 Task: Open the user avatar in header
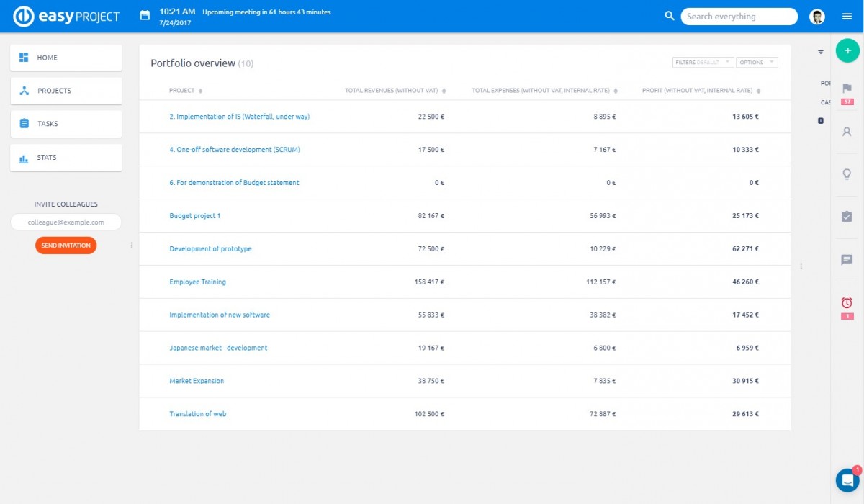816,17
